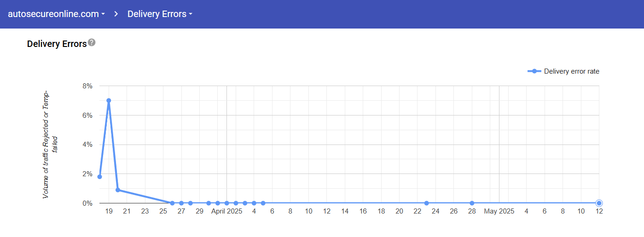The width and height of the screenshot is (644, 237).
Task: Click the breadcrumb chevron separator arrow
Action: coord(116,14)
